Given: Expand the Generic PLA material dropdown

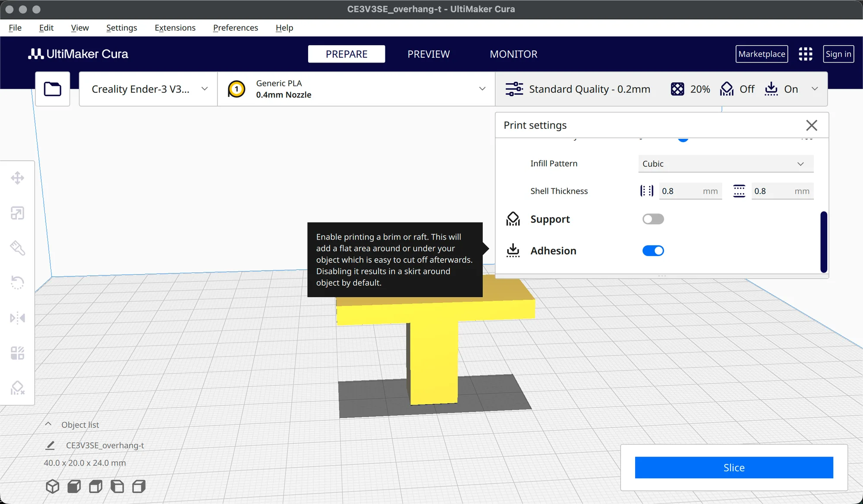Looking at the screenshot, I should (356, 89).
